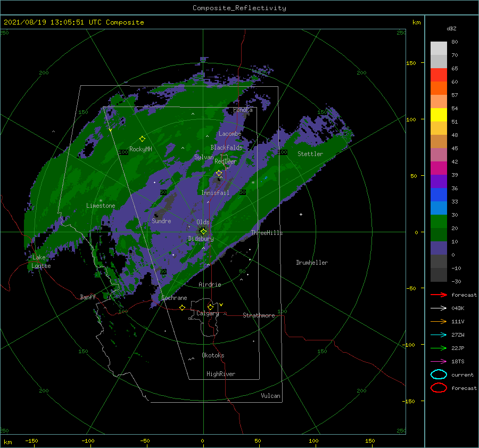Select the asterisk marker above Limestone

tap(101, 201)
